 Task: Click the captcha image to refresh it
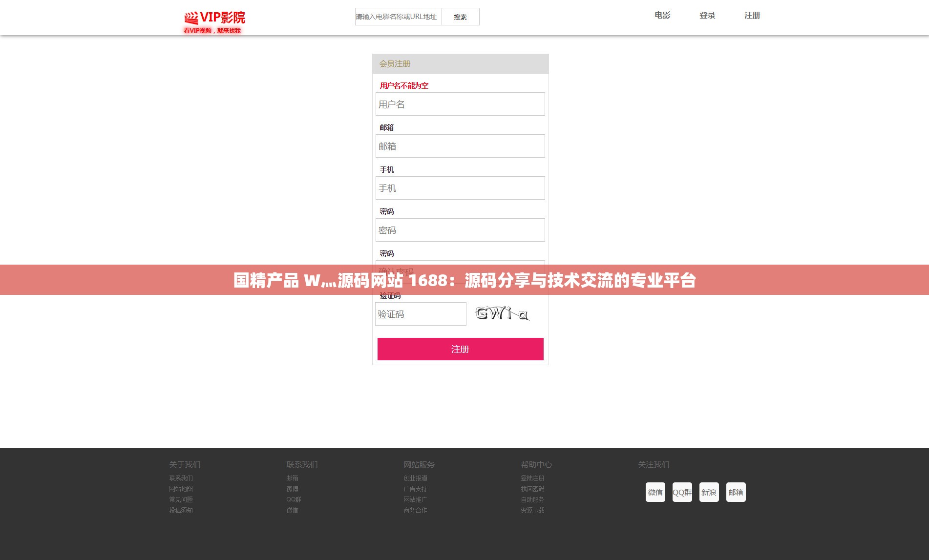tap(502, 314)
